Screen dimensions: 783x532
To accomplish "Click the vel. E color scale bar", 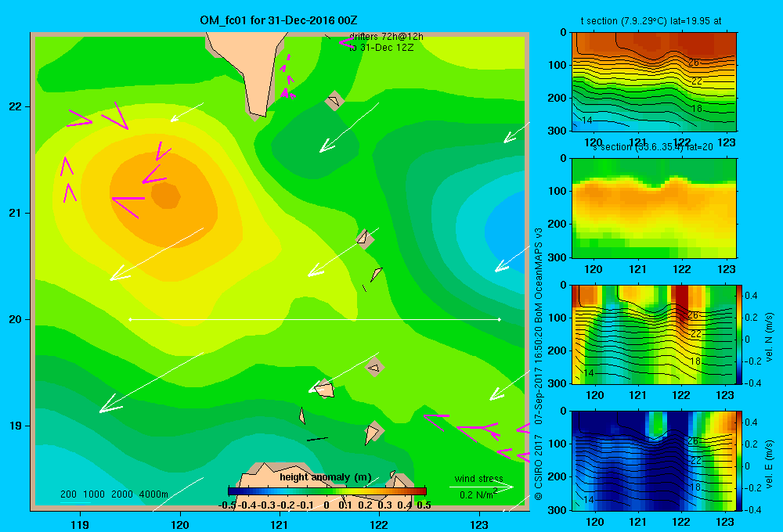I will pos(739,461).
